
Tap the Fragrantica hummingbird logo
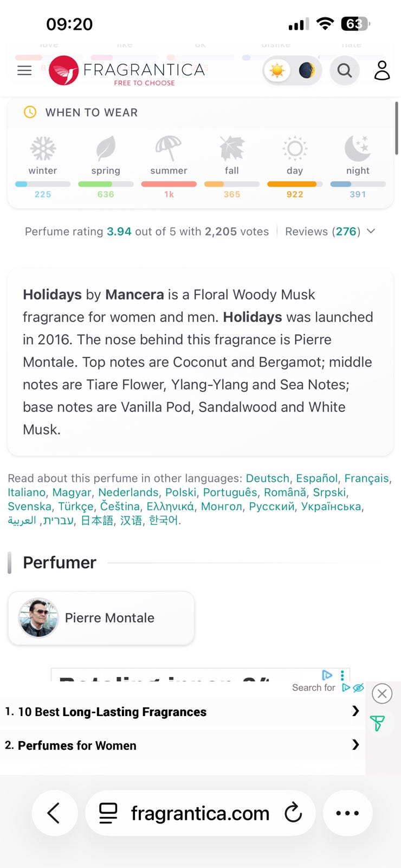point(64,71)
